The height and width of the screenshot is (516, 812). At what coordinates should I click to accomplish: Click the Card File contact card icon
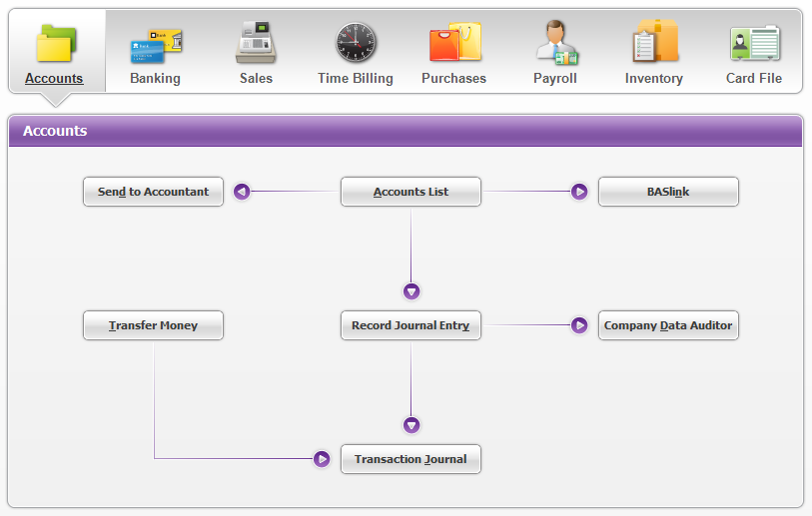coord(754,44)
